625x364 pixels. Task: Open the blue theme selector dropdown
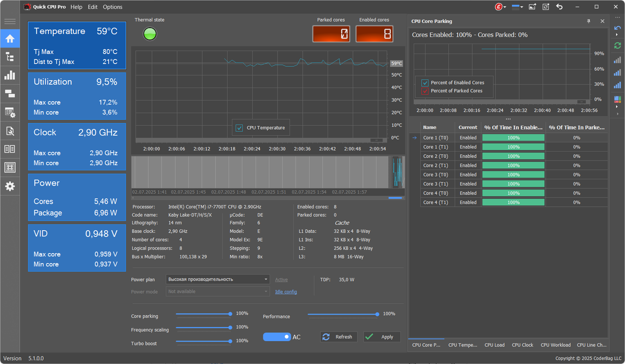[518, 7]
